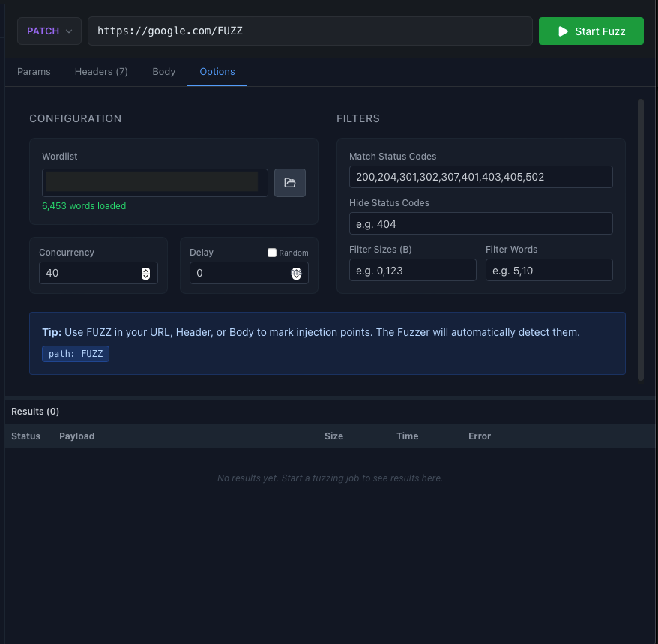Viewport: 658px width, 644px height.
Task: Switch to the Headers (7) tab
Action: point(101,72)
